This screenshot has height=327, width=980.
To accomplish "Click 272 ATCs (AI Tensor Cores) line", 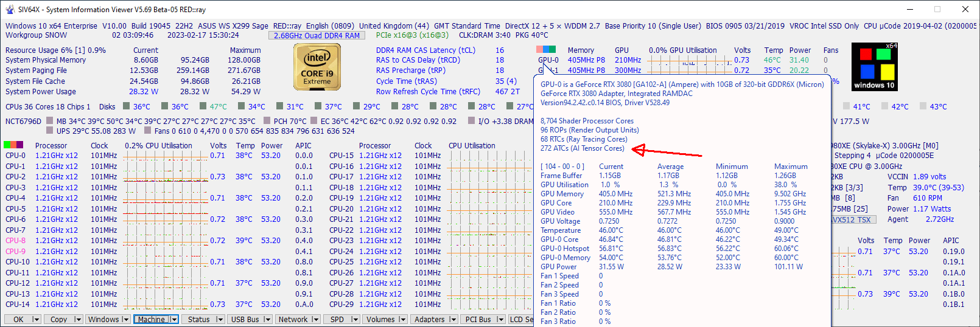I will coord(582,148).
